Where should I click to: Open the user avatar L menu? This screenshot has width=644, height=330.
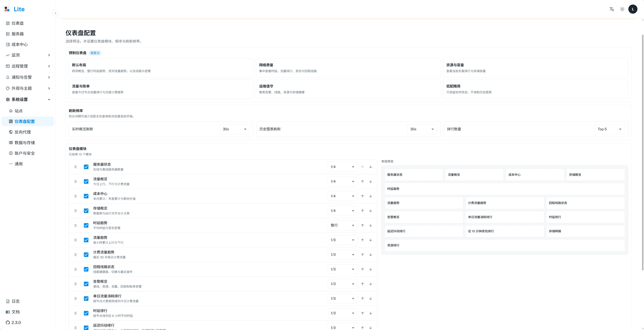(x=633, y=9)
